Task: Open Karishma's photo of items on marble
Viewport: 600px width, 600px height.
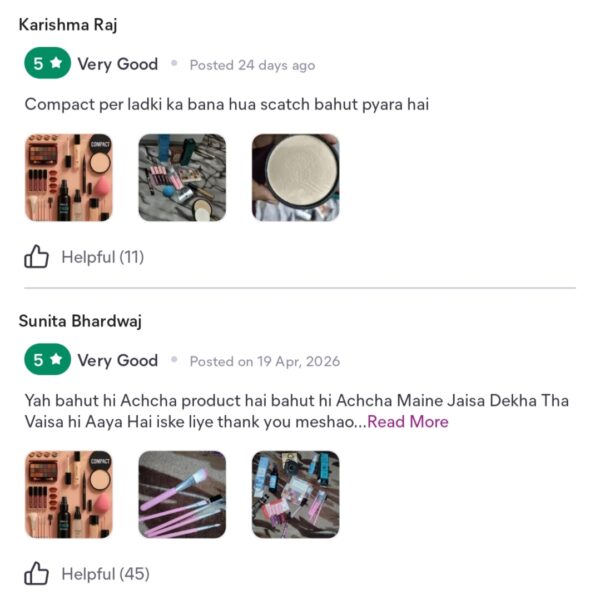Action: [x=182, y=178]
